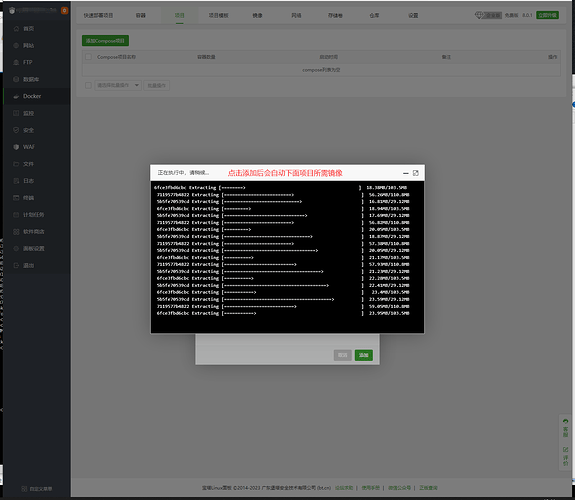
Task: Switch to the 镜像 tab
Action: coord(257,15)
